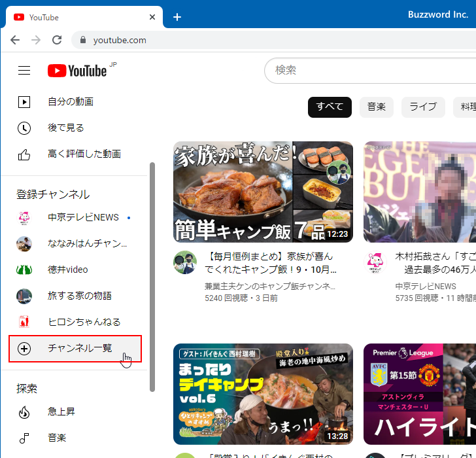This screenshot has width=476, height=458.
Task: Click the lock icon in address bar
Action: [x=83, y=40]
